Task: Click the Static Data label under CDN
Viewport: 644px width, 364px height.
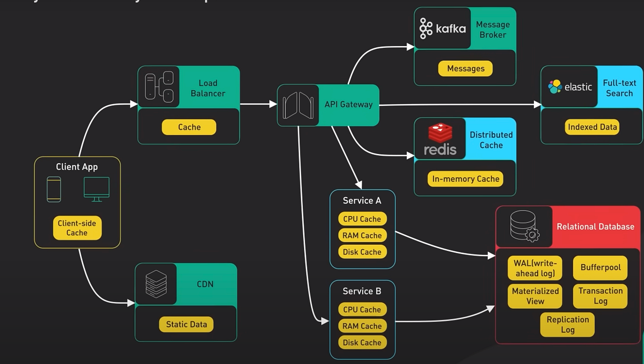Action: point(185,324)
